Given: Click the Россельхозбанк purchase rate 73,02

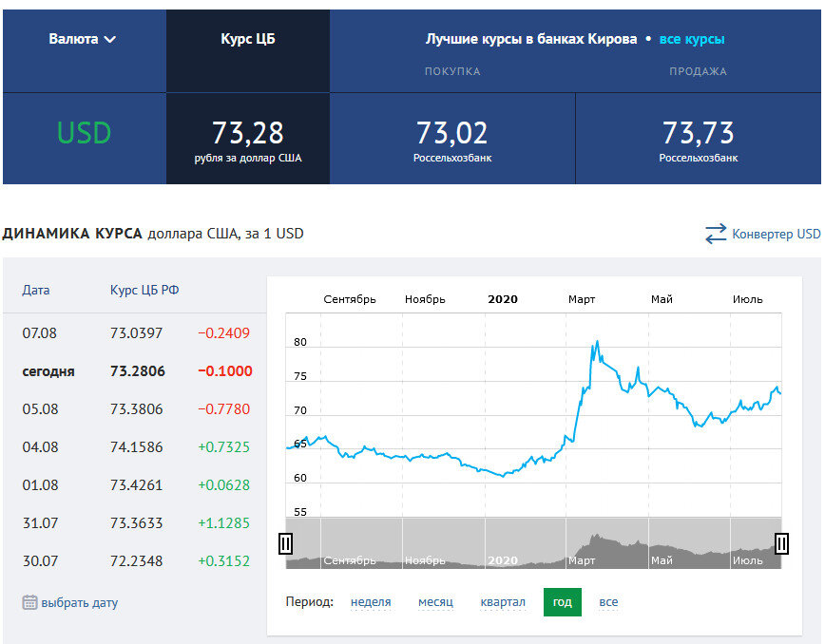Looking at the screenshot, I should (x=452, y=132).
